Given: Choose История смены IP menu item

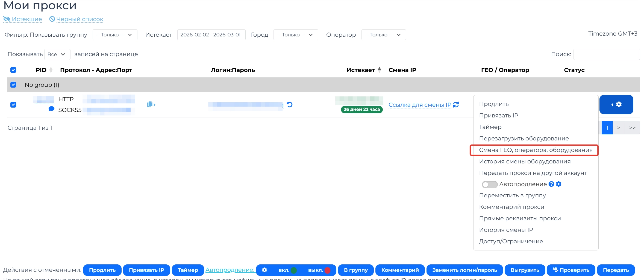Looking at the screenshot, I should 506,230.
